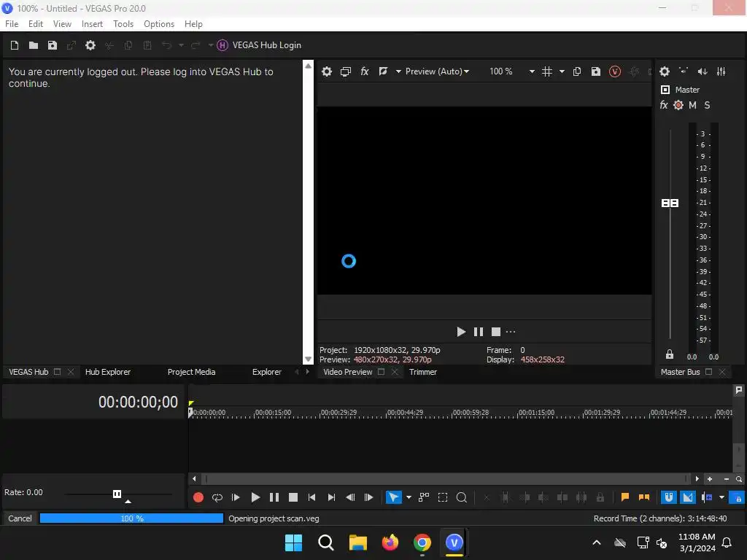Create a new project with the New icon
The width and height of the screenshot is (747, 560).
pos(15,45)
